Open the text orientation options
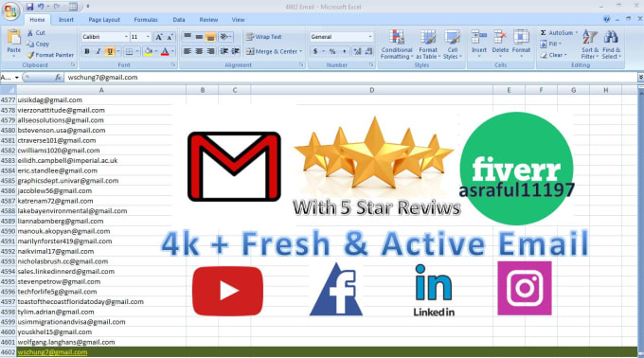The image size is (644, 358). (226, 37)
